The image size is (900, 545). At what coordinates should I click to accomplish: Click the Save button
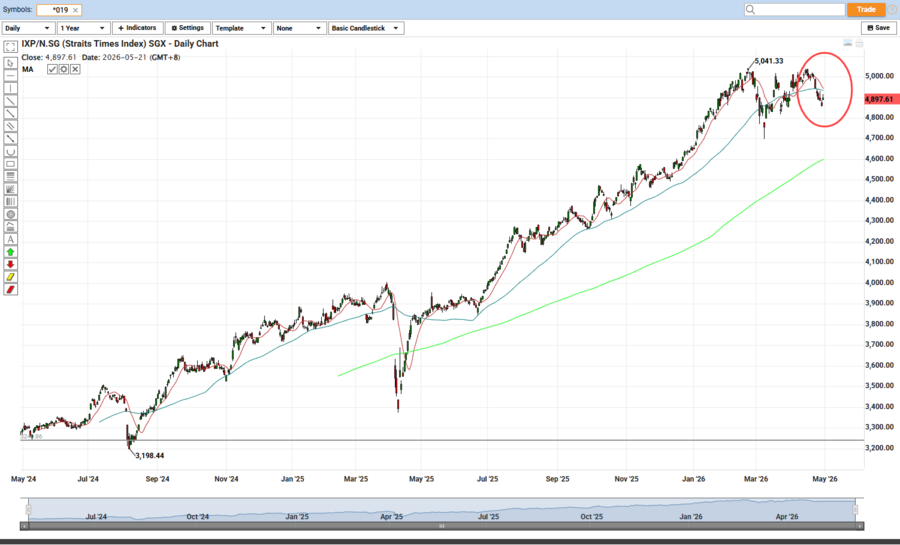pos(878,28)
